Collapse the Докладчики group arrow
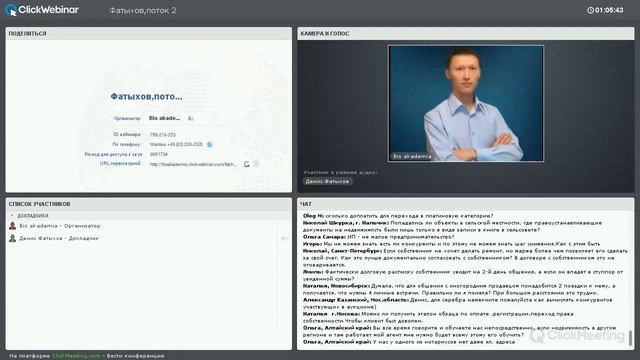The image size is (640, 360). 12,216
